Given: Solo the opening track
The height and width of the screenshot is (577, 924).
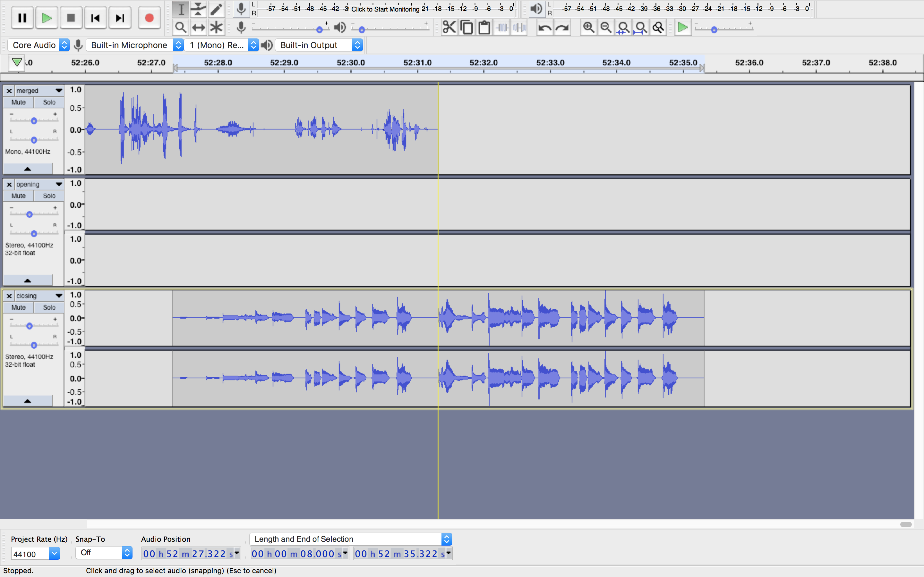Looking at the screenshot, I should tap(49, 196).
